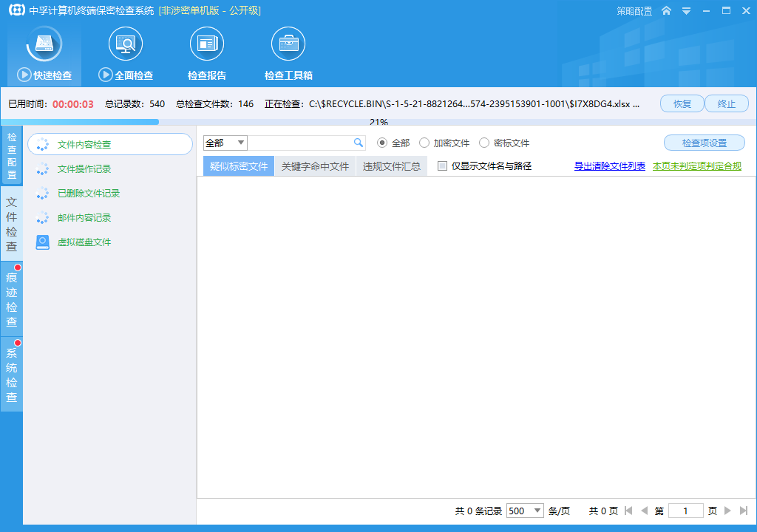Viewport: 757px width, 532px height.
Task: Click the page number input field
Action: tap(685, 511)
